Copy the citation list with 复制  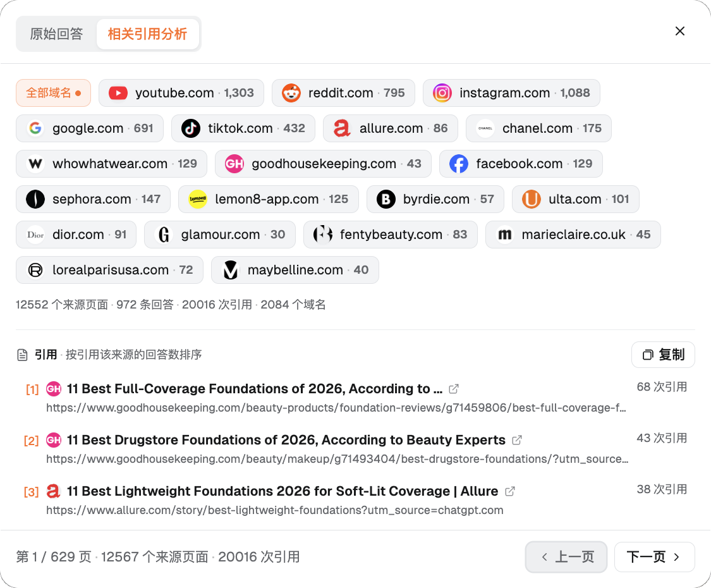coord(663,355)
